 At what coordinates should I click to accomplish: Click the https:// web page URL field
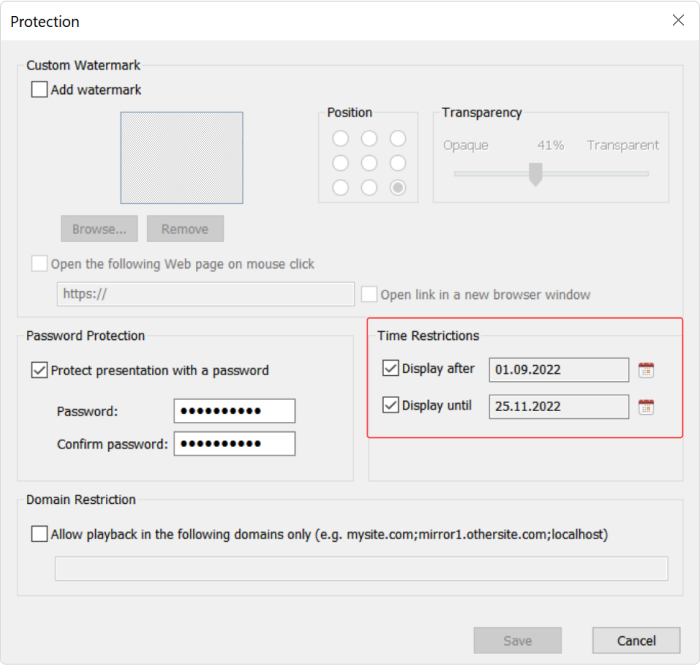[206, 294]
